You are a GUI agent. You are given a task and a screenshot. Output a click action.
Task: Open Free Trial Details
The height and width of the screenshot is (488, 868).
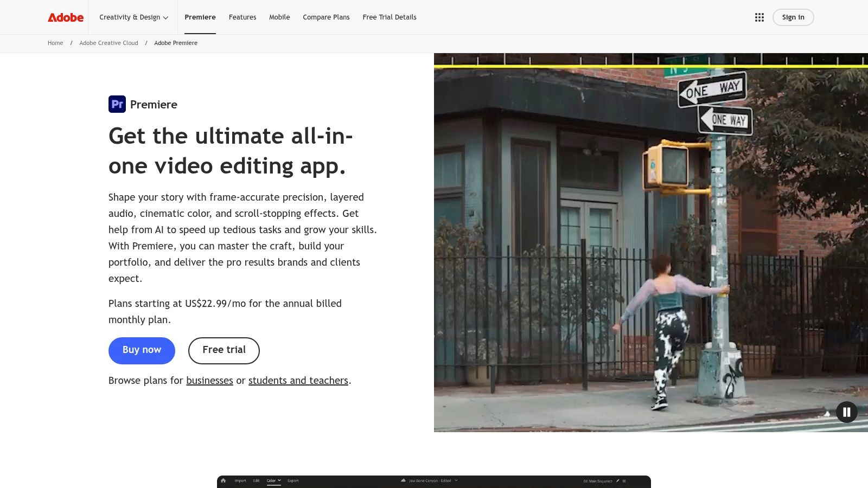point(390,17)
